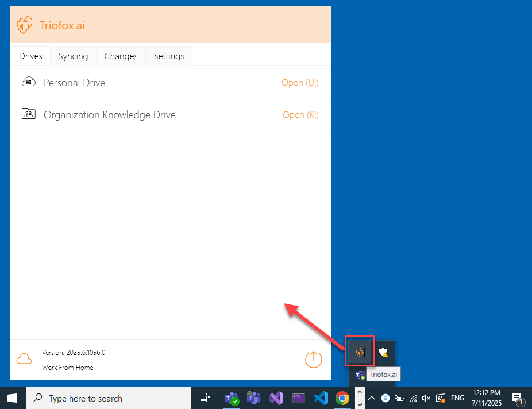Image resolution: width=532 pixels, height=409 pixels.
Task: Open Personal Drive via Open (U:) link
Action: (300, 83)
